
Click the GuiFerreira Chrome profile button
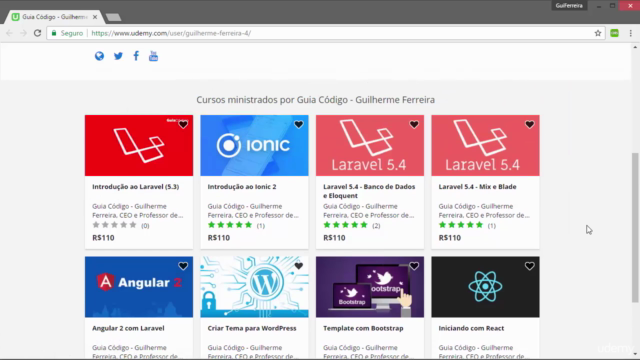[x=569, y=6]
